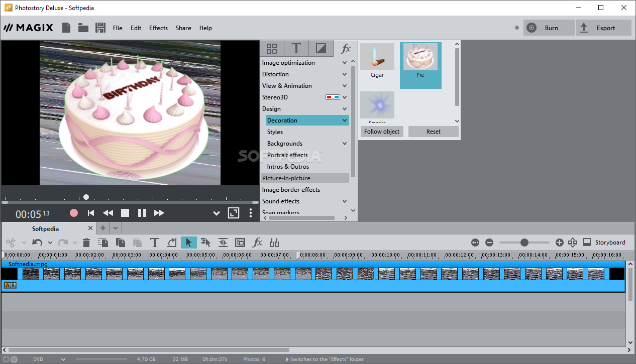
Task: Toggle the Stereo3D glasses icon
Action: point(333,97)
